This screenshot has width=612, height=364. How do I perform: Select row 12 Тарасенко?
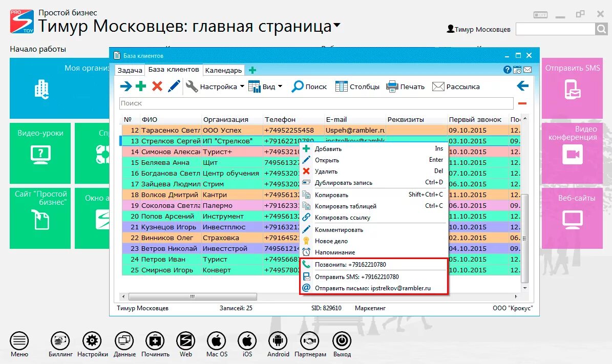(x=321, y=131)
